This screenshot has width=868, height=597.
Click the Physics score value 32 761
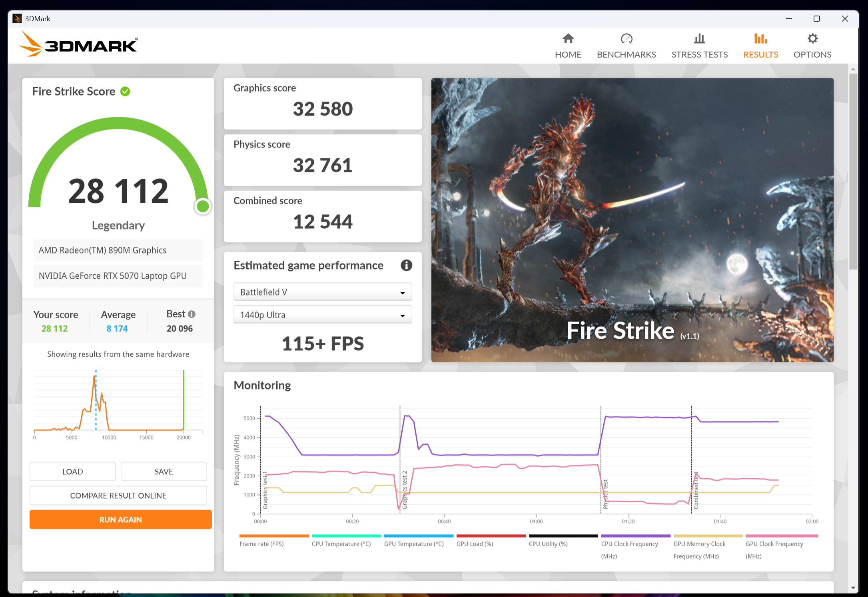click(x=323, y=165)
